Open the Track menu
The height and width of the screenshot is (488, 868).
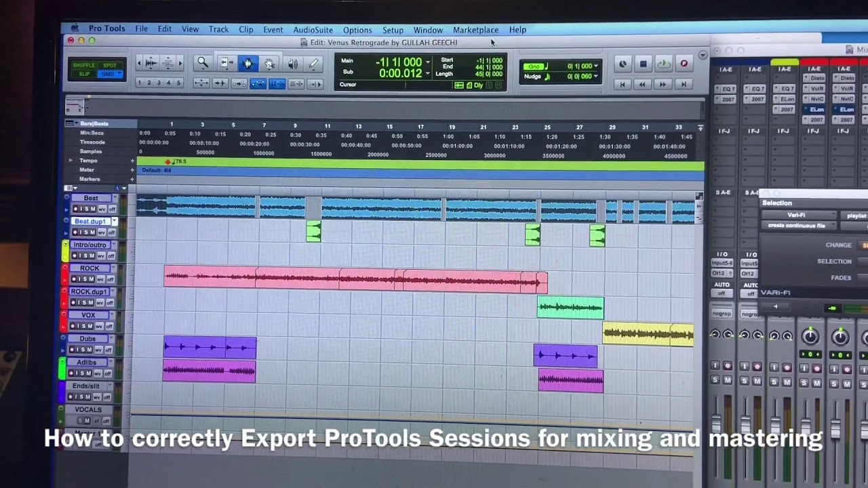(x=218, y=29)
